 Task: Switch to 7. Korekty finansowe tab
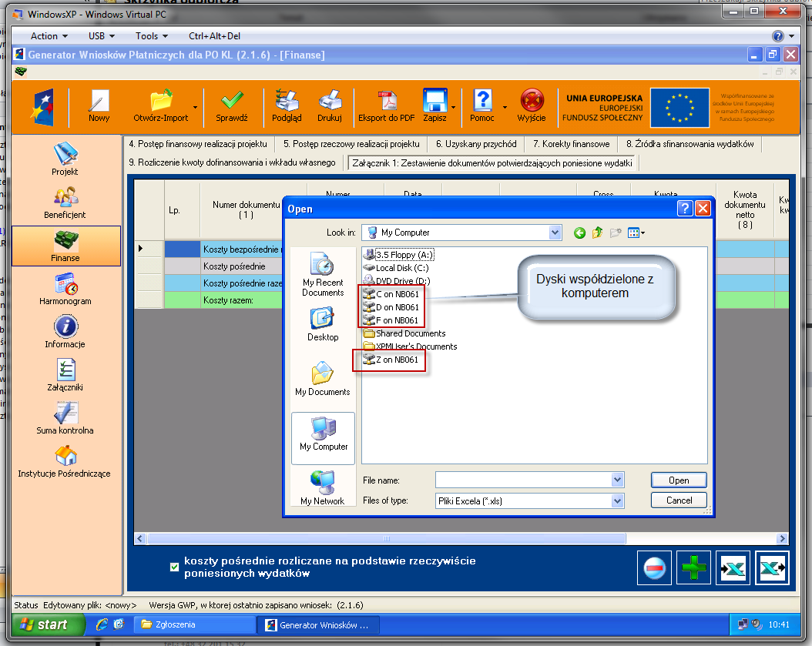(x=572, y=144)
